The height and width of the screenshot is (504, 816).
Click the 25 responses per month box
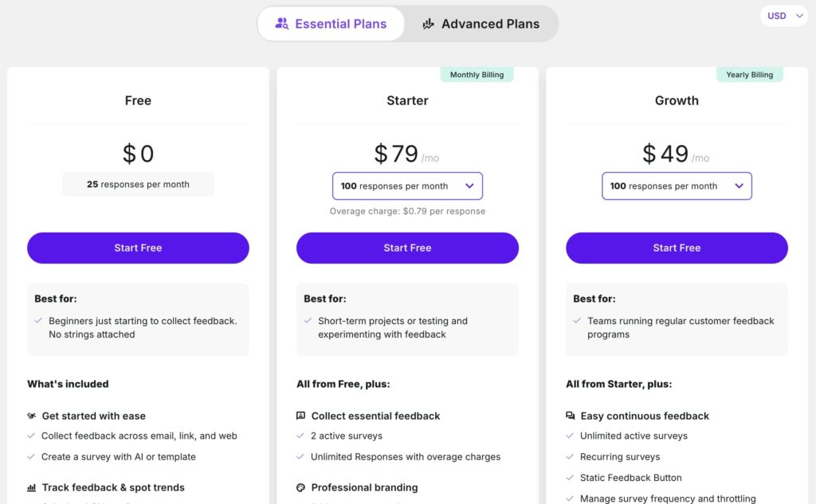[138, 184]
